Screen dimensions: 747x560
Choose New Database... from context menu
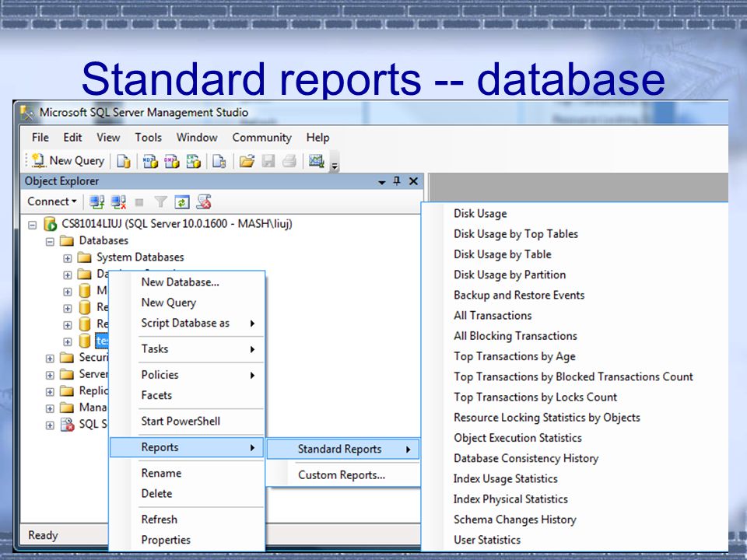(187, 282)
